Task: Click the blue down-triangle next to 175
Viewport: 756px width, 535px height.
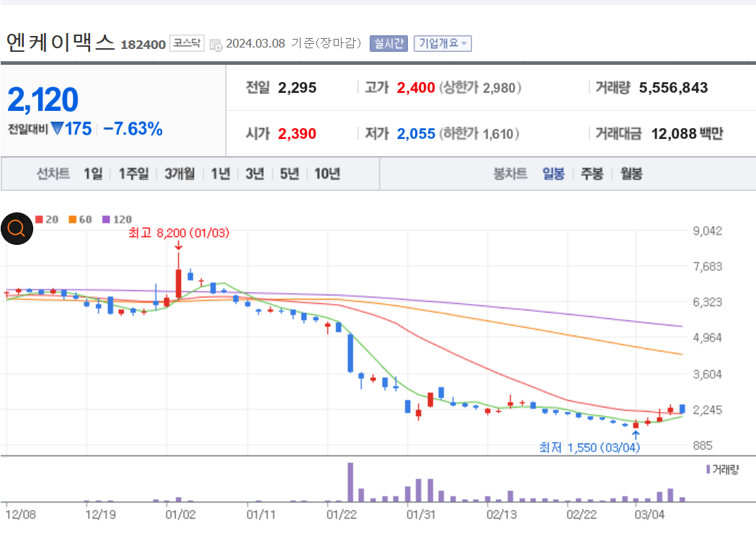Action: coord(57,129)
